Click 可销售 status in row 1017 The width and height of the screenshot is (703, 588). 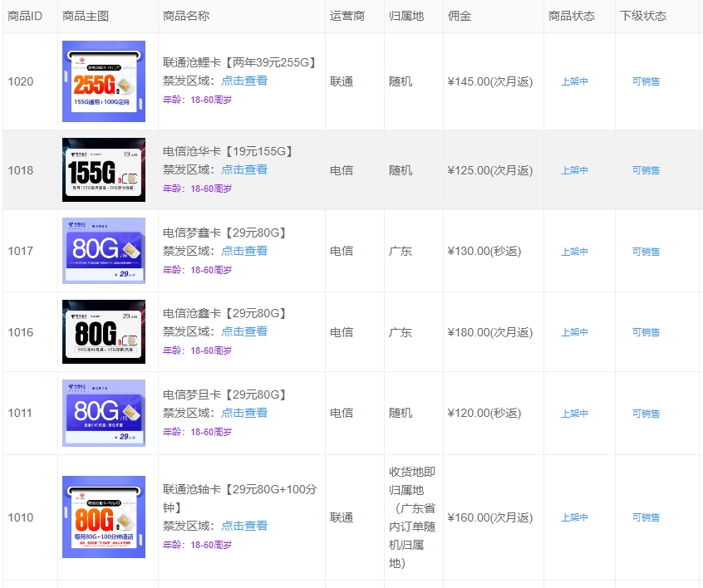point(646,252)
